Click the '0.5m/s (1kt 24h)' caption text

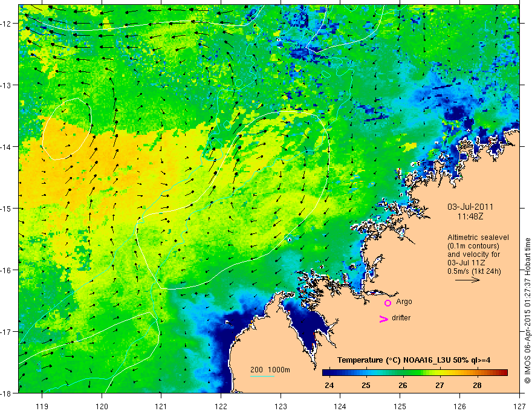click(474, 271)
